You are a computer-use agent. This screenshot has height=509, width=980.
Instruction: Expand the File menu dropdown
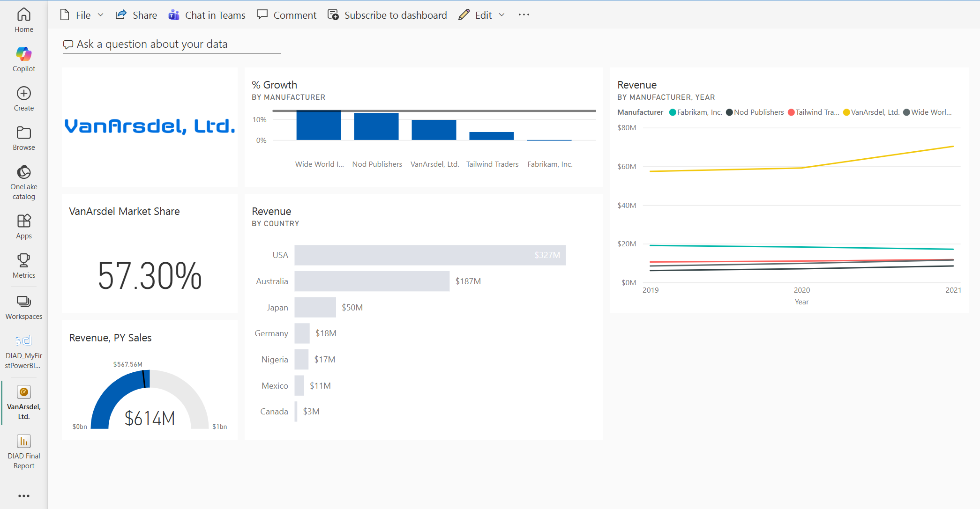coord(100,15)
